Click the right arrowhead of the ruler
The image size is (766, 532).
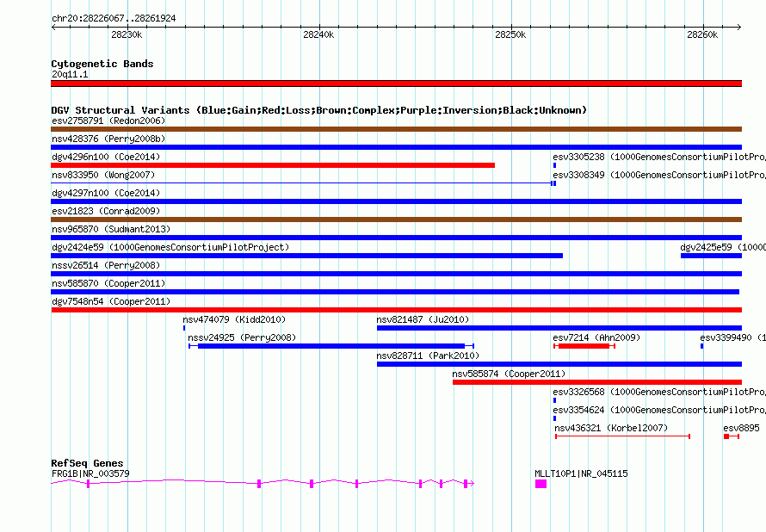click(739, 27)
